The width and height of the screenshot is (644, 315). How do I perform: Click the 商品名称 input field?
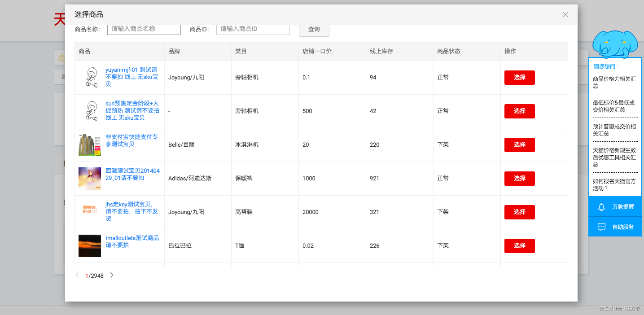tap(144, 29)
